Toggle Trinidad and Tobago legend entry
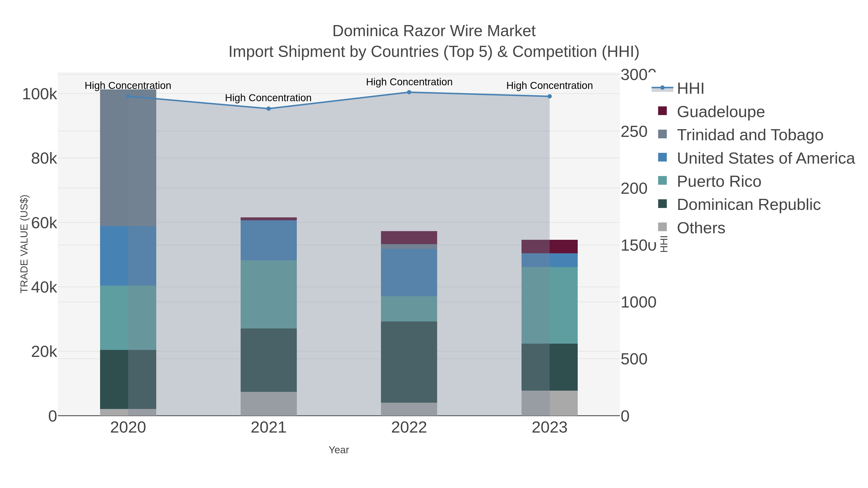Image resolution: width=868 pixels, height=488 pixels. pyautogui.click(x=740, y=135)
